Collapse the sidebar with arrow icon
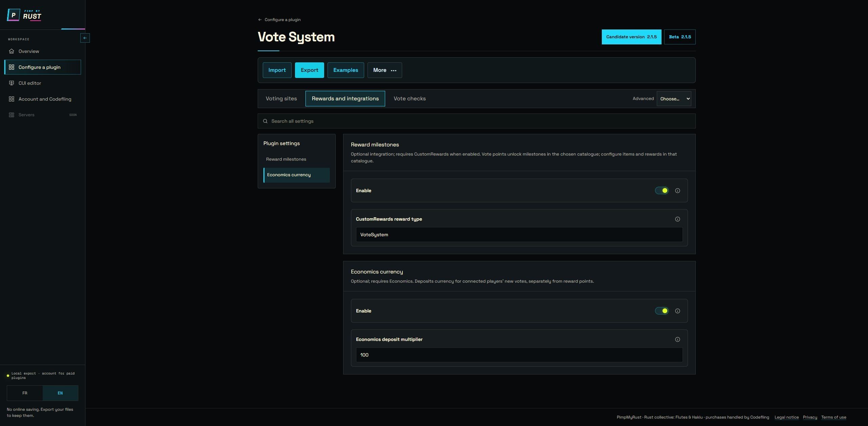Viewport: 868px width, 426px height. [85, 38]
